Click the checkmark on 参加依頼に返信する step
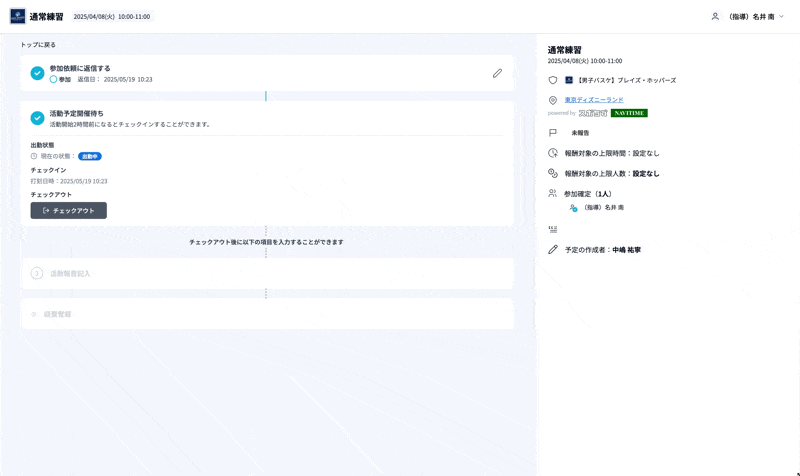The width and height of the screenshot is (800, 476). tap(37, 73)
